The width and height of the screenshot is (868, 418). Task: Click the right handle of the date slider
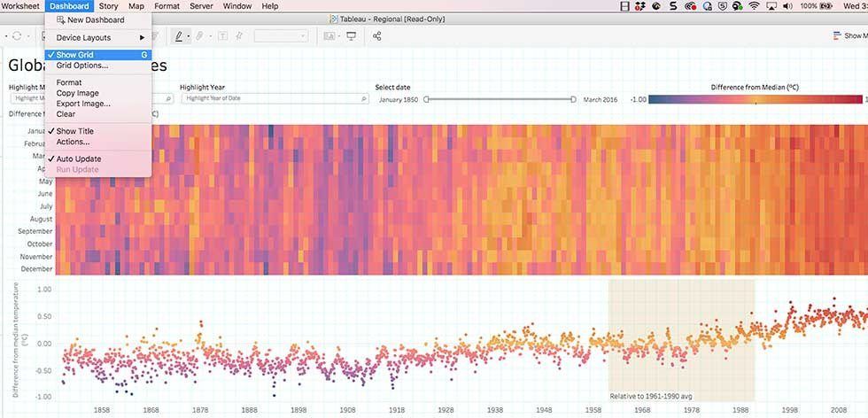(573, 99)
